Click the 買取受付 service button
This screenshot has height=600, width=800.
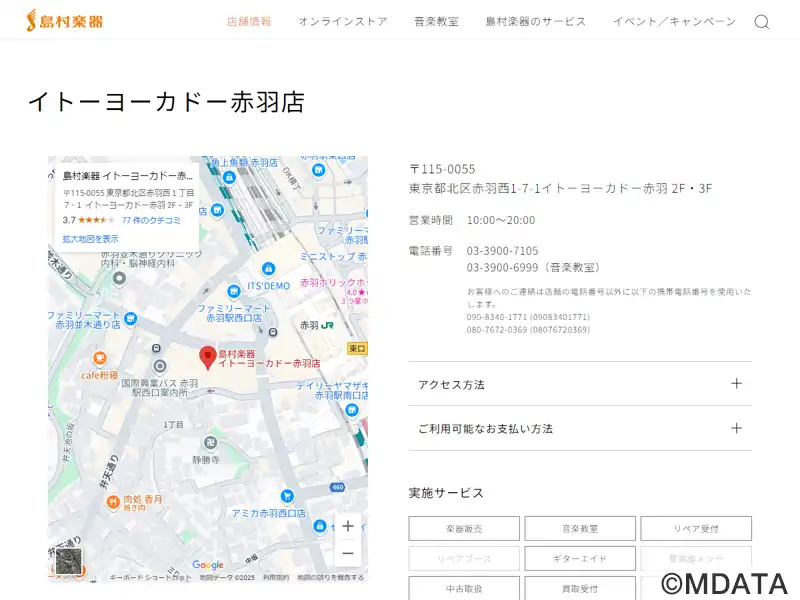pyautogui.click(x=580, y=588)
